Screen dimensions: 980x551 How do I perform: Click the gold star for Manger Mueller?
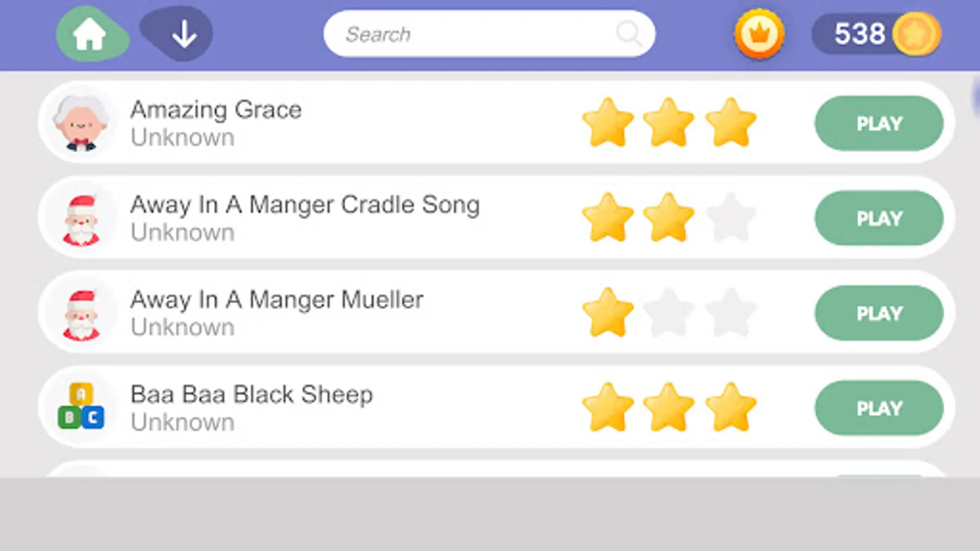608,313
